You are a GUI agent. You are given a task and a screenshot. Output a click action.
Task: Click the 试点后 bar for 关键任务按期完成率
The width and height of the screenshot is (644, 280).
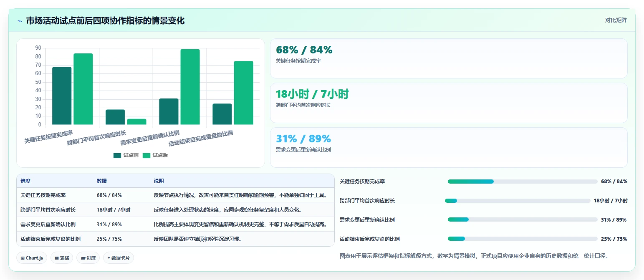(x=83, y=89)
